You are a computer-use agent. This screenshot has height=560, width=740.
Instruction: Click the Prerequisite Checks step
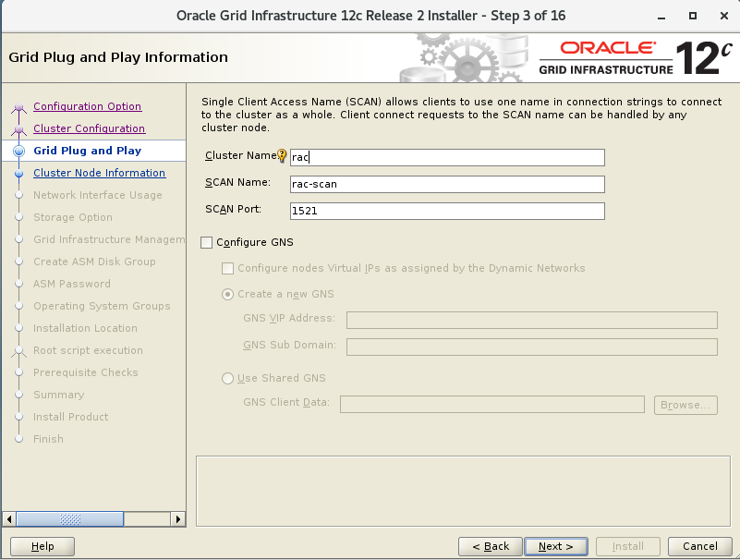pos(85,372)
